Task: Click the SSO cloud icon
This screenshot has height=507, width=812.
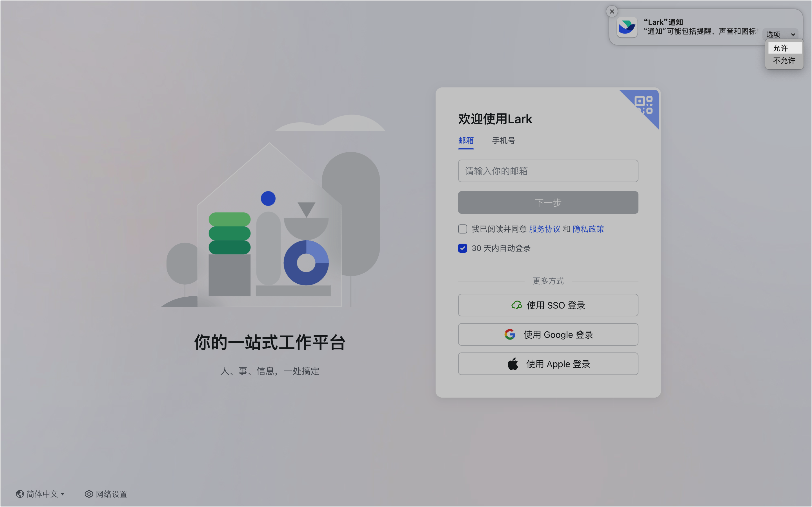Action: [516, 305]
